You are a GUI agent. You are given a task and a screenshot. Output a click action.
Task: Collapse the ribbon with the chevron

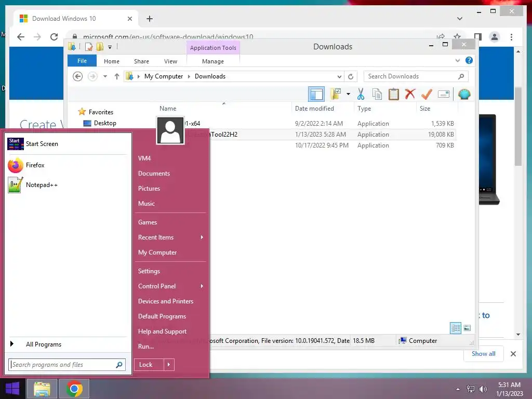(457, 60)
